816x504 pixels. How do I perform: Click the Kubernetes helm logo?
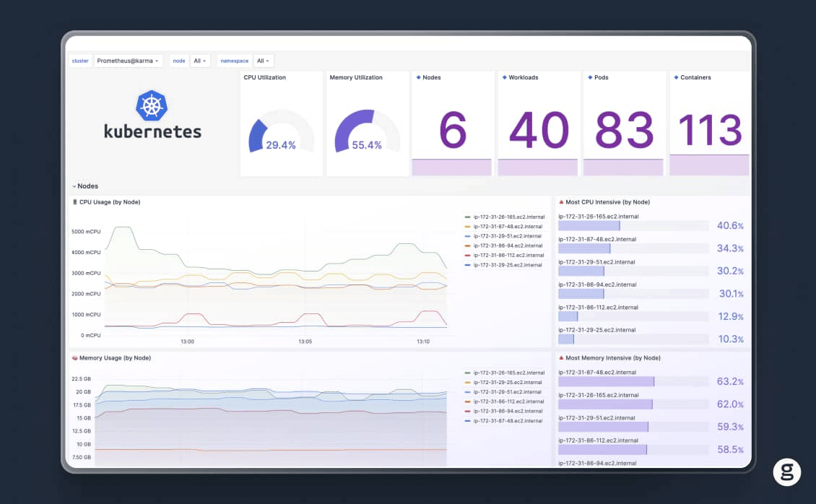pos(152,105)
